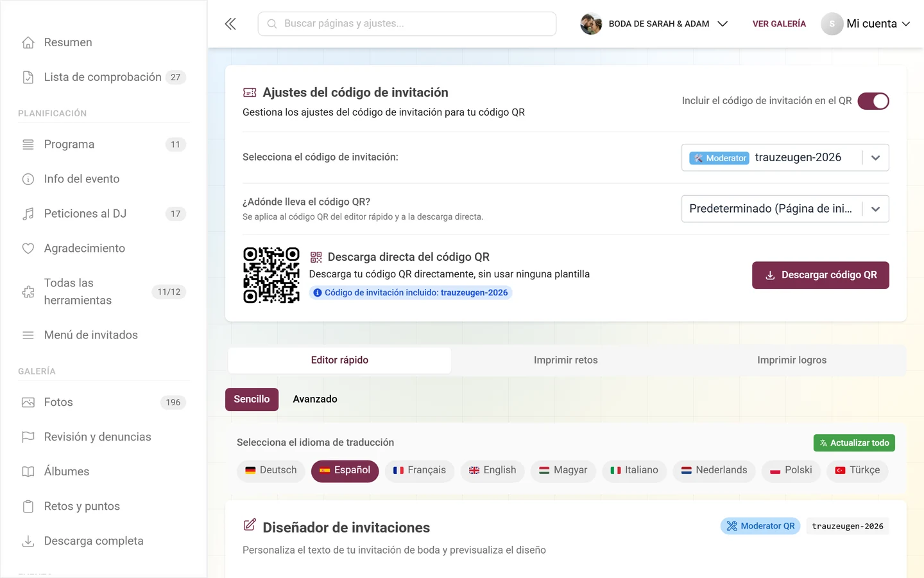Image resolution: width=924 pixels, height=578 pixels.
Task: Open Info del evento page
Action: click(x=103, y=179)
